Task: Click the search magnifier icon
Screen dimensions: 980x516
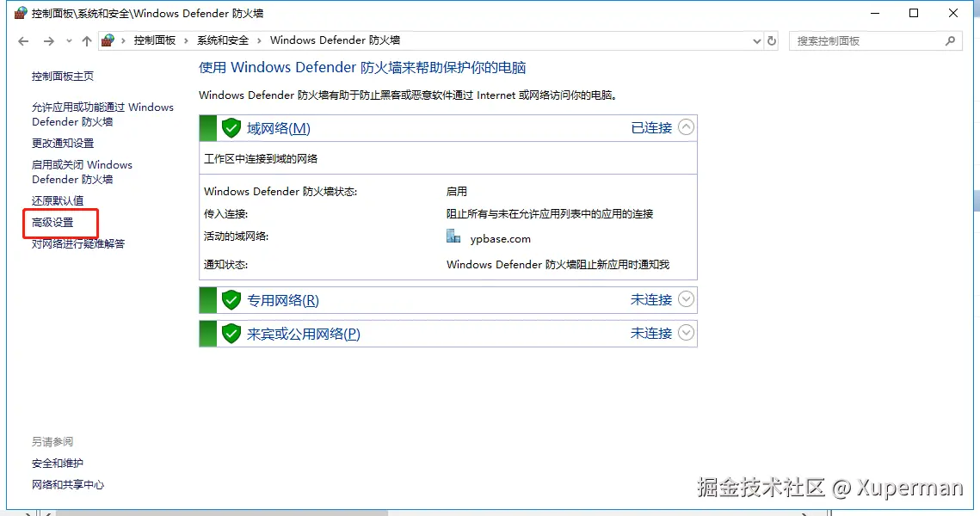Action: [x=951, y=40]
